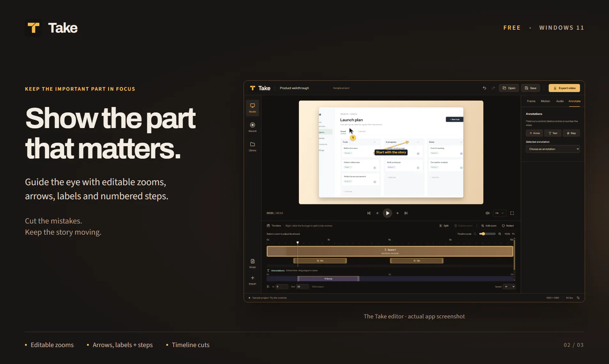The height and width of the screenshot is (364, 609).
Task: Switch to the Audio tab
Action: [560, 101]
